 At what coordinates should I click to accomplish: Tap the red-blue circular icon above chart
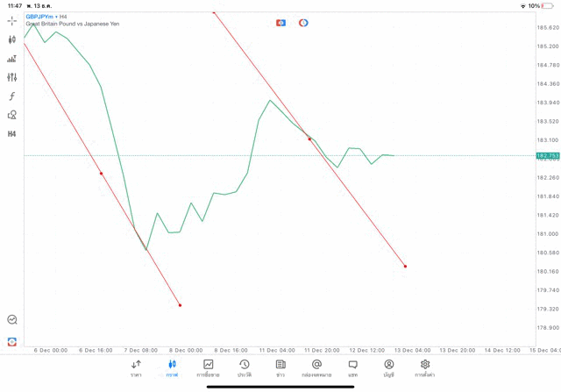[303, 23]
